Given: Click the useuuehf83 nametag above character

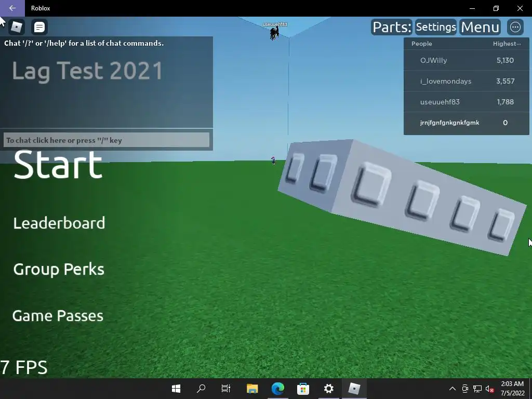Looking at the screenshot, I should click(275, 24).
